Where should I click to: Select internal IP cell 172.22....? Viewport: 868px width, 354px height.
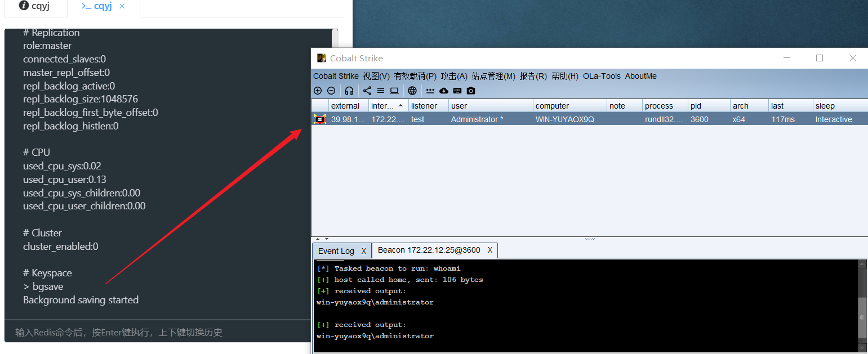coord(389,119)
